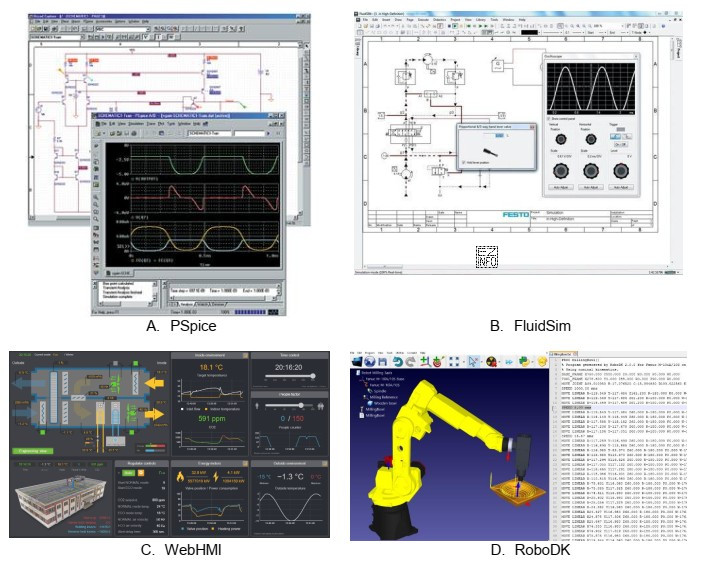Click the lever in proportional valve dialog

(490, 153)
